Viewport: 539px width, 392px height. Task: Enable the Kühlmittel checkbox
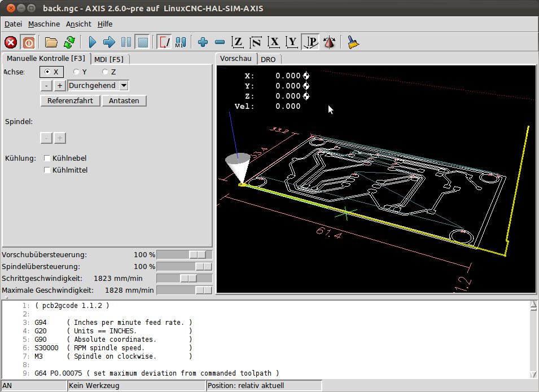coord(47,170)
